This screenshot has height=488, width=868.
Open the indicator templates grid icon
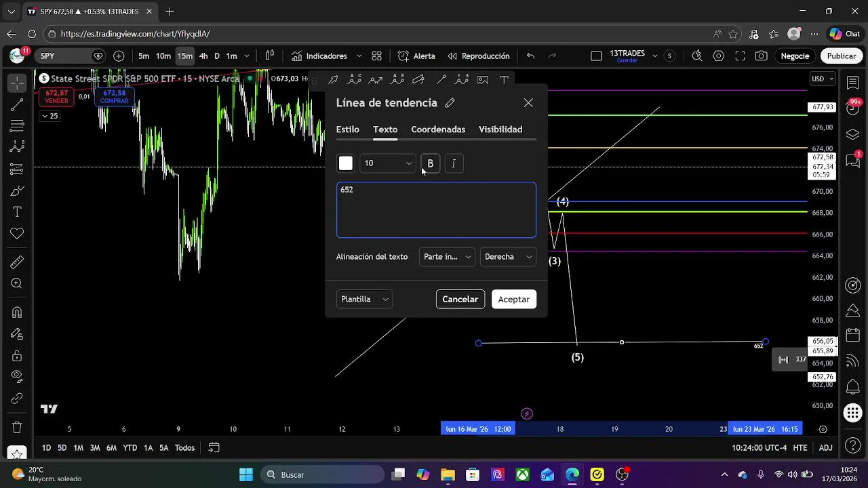[376, 56]
